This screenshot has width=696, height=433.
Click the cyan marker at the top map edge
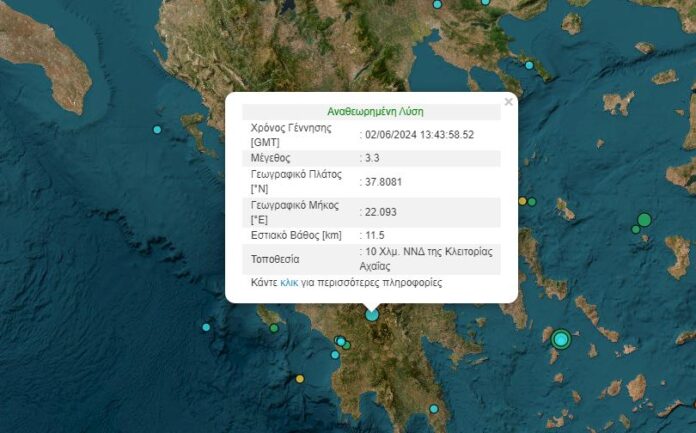pyautogui.click(x=438, y=4)
